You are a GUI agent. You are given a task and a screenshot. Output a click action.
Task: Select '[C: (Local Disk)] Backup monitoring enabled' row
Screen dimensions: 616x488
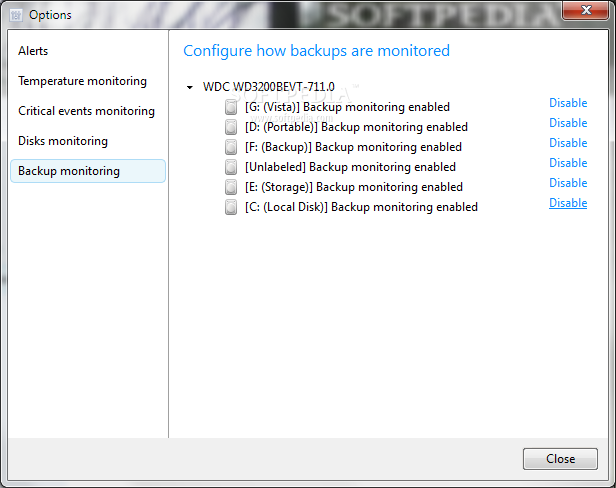click(361, 207)
